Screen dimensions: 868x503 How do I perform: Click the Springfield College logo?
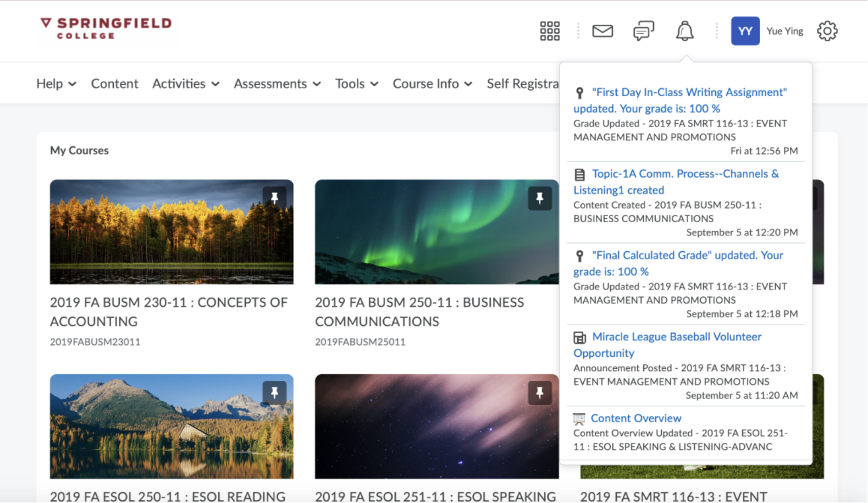coord(106,29)
